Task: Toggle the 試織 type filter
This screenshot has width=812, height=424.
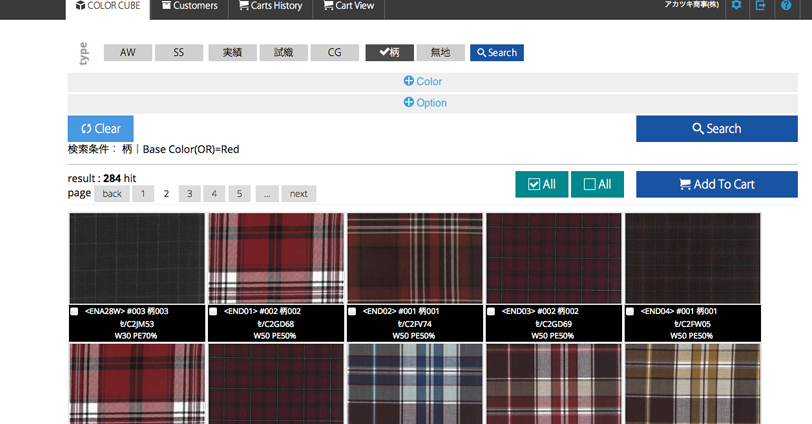Action: click(x=283, y=52)
